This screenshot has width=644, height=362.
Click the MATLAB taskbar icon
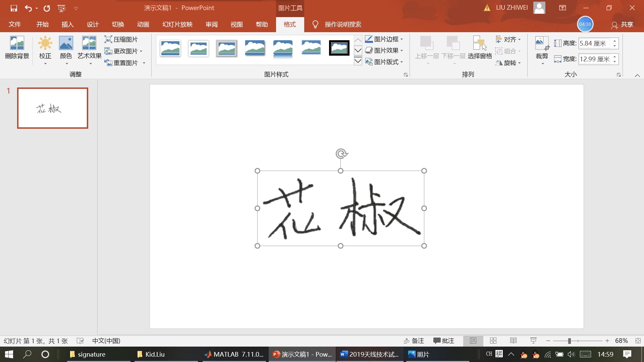pyautogui.click(x=234, y=354)
